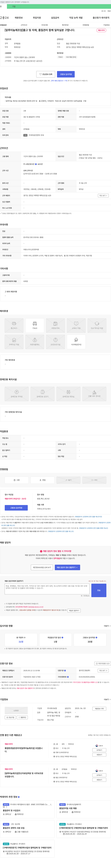The width and height of the screenshot is (111, 868).
Task: Jump to the 우대사항 section tab
Action: (45, 25)
